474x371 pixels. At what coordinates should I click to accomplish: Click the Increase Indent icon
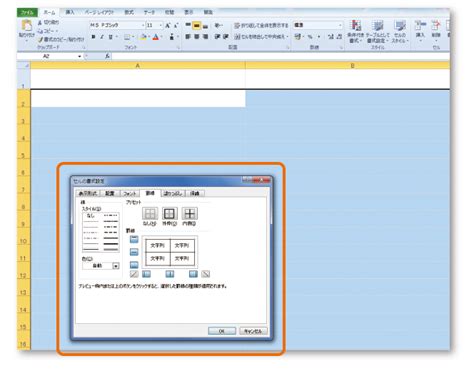coord(226,37)
